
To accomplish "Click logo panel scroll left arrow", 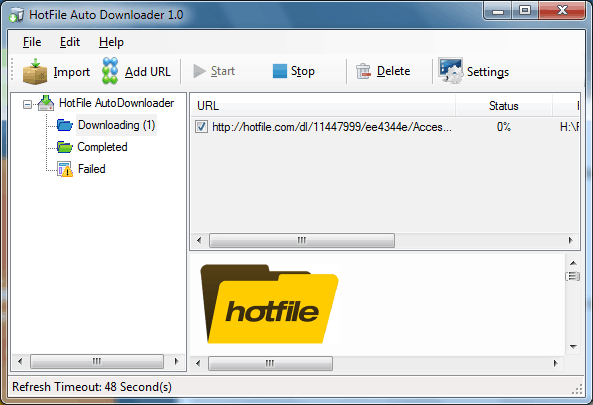I will point(198,364).
